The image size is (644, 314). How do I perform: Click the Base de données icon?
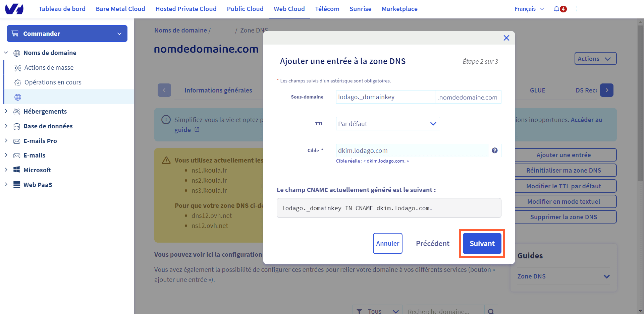click(x=17, y=126)
